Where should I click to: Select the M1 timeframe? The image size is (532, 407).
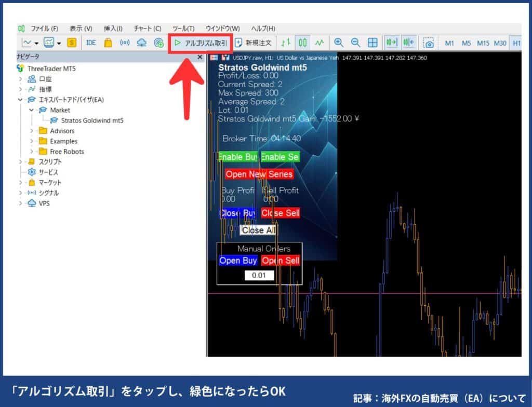pyautogui.click(x=449, y=43)
